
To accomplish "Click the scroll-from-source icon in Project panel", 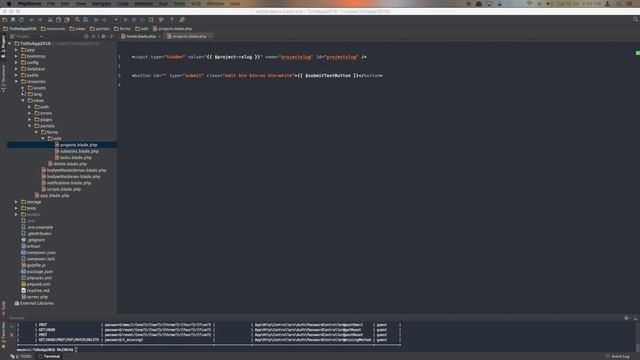I will click(x=86, y=36).
